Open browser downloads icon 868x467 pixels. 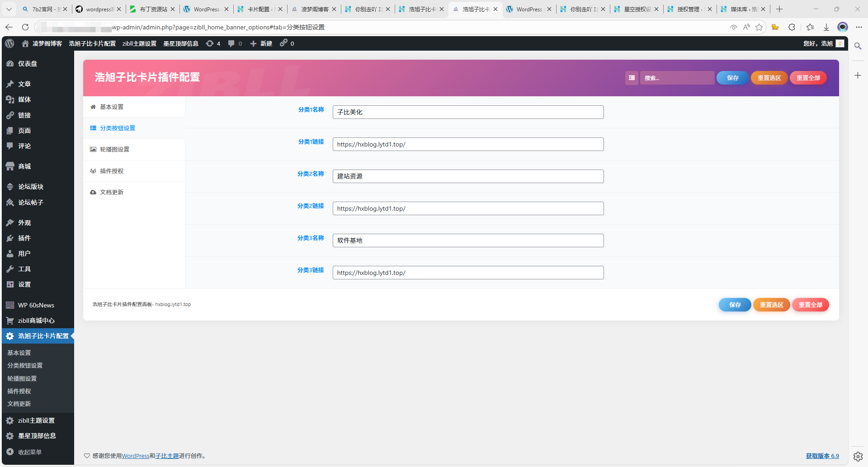coord(826,27)
